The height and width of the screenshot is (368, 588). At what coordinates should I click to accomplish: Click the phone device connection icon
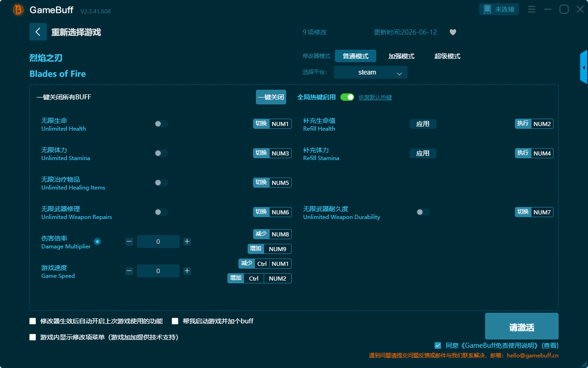(487, 9)
